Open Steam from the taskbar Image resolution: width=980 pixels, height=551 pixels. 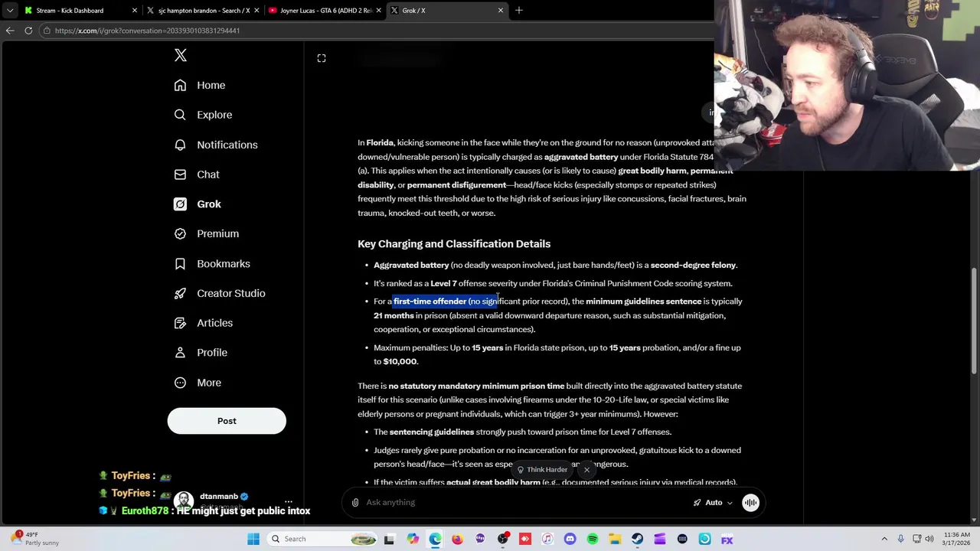pyautogui.click(x=637, y=539)
